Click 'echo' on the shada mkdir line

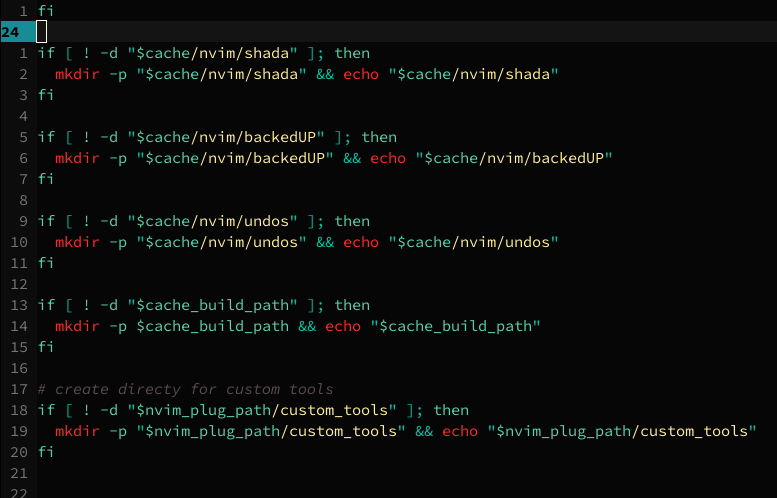coord(361,74)
